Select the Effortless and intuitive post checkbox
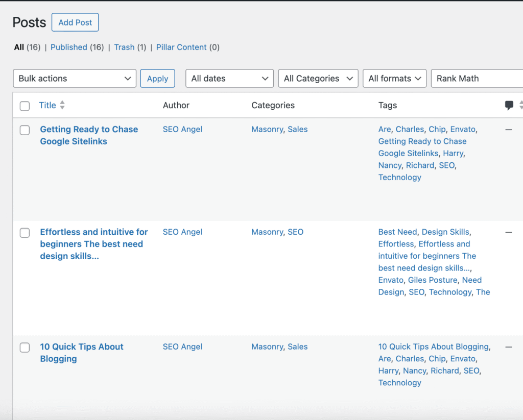 (x=25, y=233)
